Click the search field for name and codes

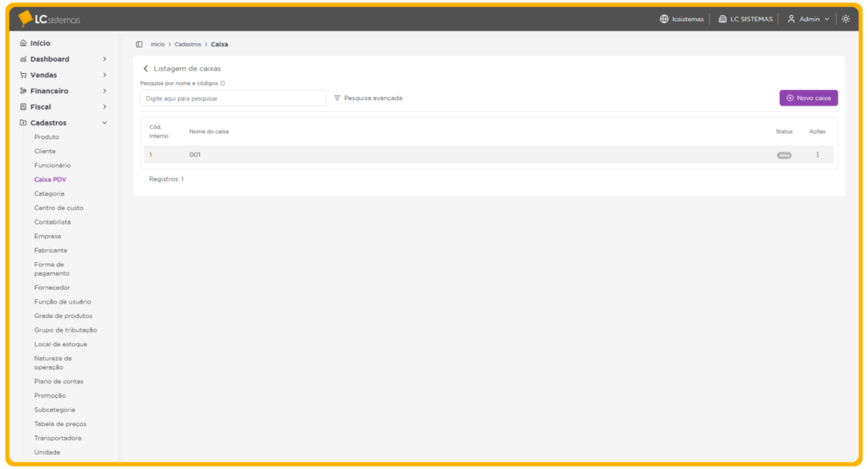[x=233, y=98]
